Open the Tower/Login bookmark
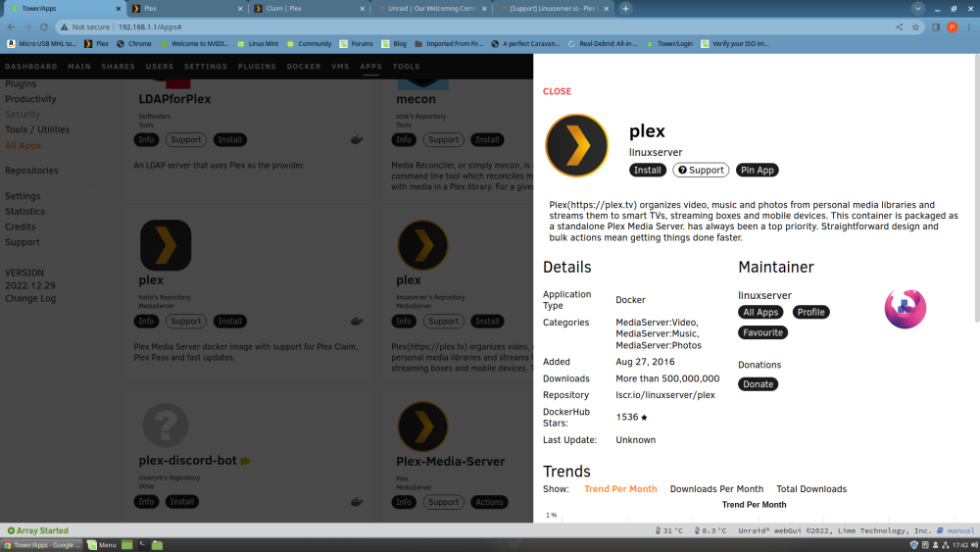 tap(669, 44)
